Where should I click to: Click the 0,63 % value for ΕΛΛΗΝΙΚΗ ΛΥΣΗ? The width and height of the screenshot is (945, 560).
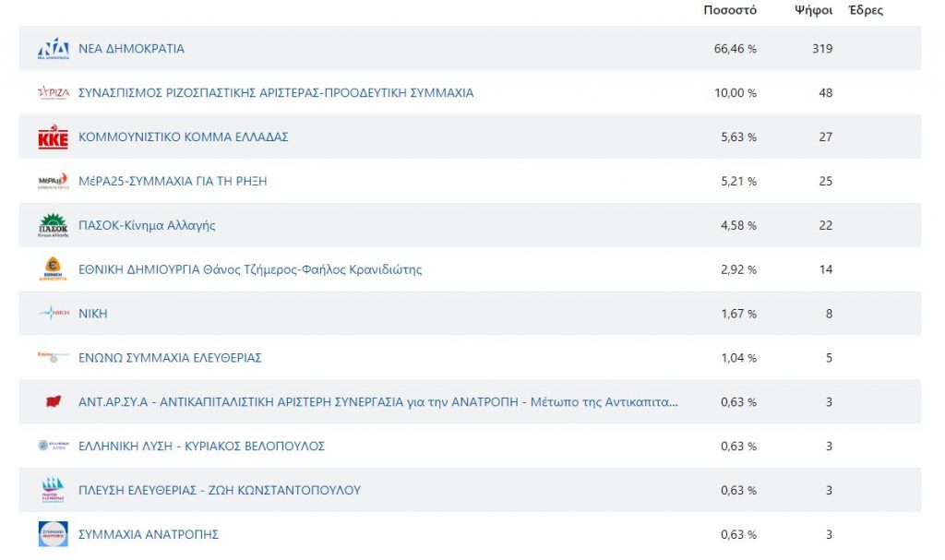739,447
